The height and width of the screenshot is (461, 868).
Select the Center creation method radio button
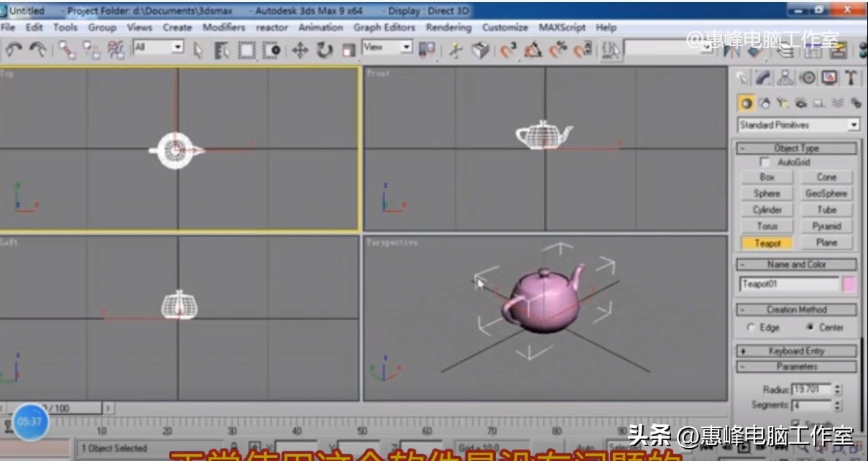(810, 327)
